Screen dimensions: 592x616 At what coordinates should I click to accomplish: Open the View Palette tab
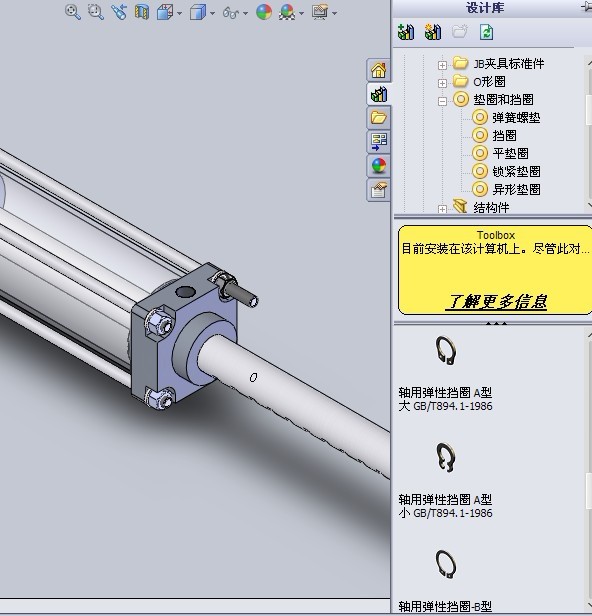[378, 141]
